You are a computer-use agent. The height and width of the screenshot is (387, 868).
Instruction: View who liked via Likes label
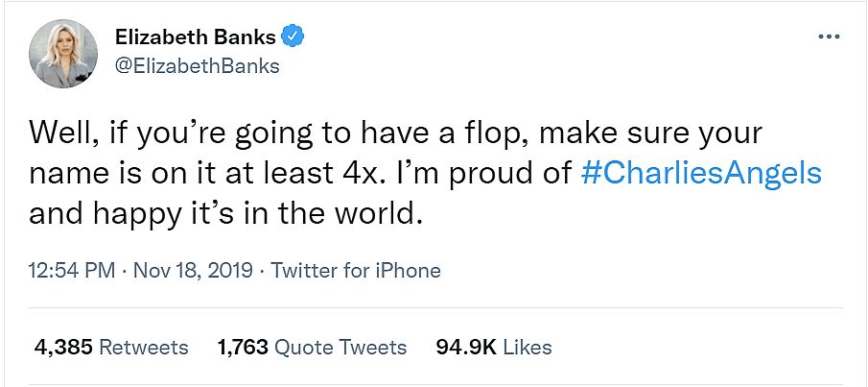click(x=527, y=347)
